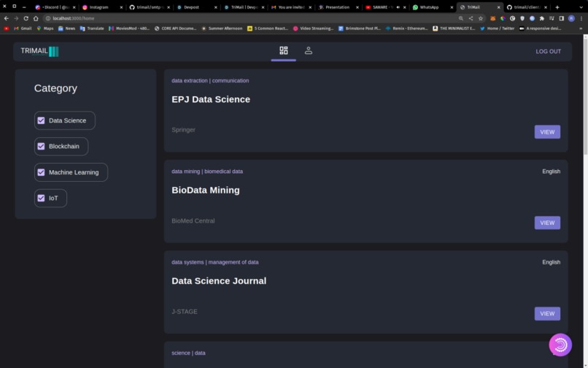This screenshot has height=368, width=588.
Task: Open the News bookmark
Action: coord(66,28)
